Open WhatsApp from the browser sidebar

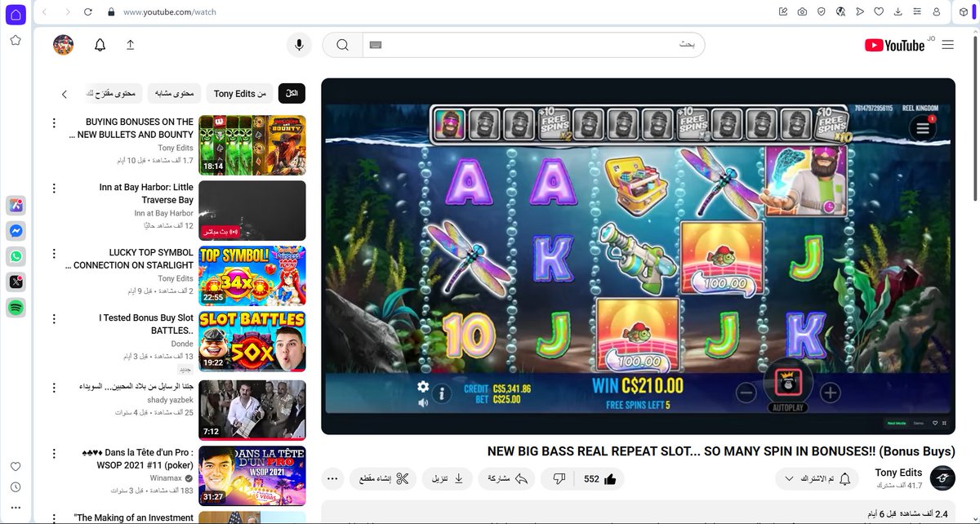[x=16, y=256]
